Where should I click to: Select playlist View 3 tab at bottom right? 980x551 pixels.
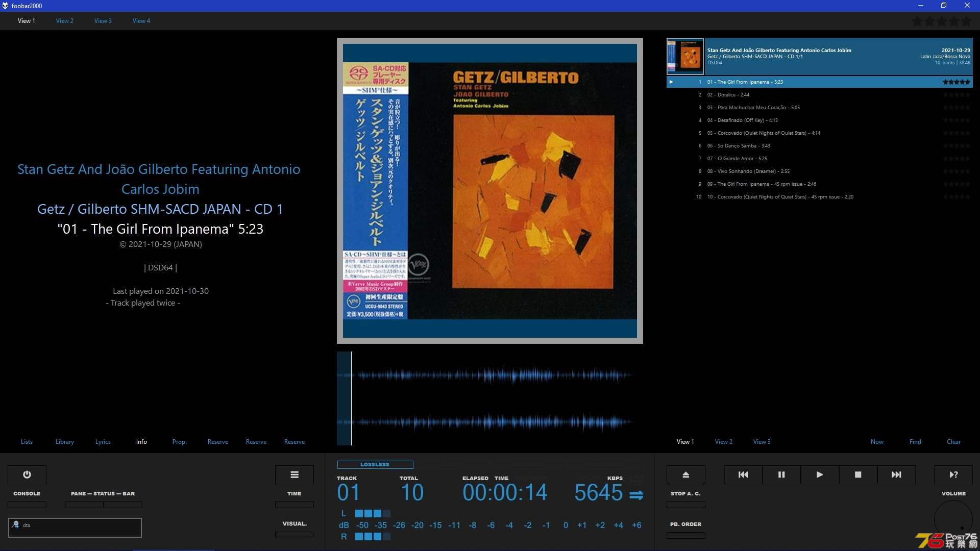[x=762, y=442]
